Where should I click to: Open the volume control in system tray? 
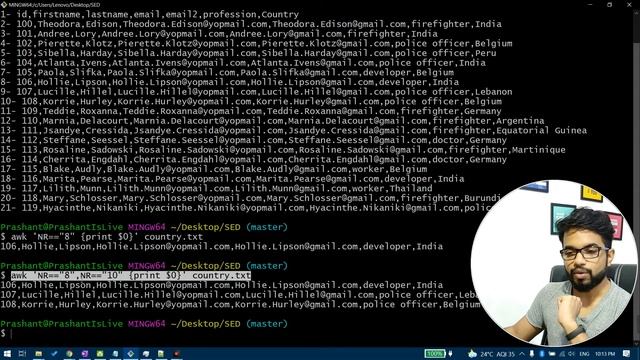572,354
